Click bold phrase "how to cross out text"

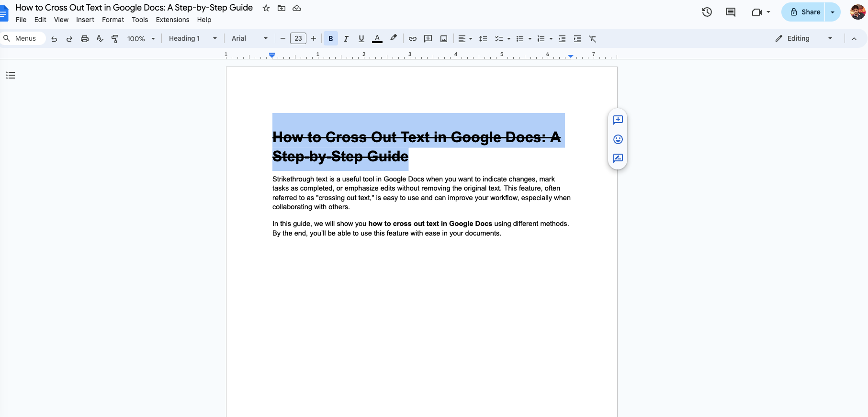pos(404,224)
